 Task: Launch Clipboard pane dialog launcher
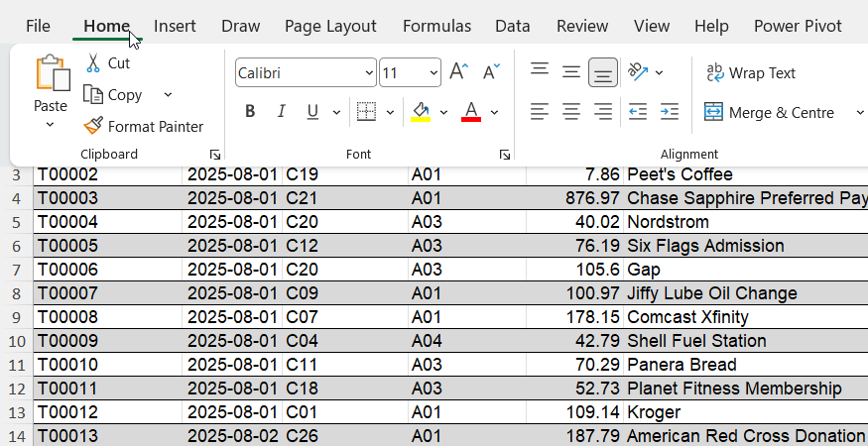[x=215, y=155]
